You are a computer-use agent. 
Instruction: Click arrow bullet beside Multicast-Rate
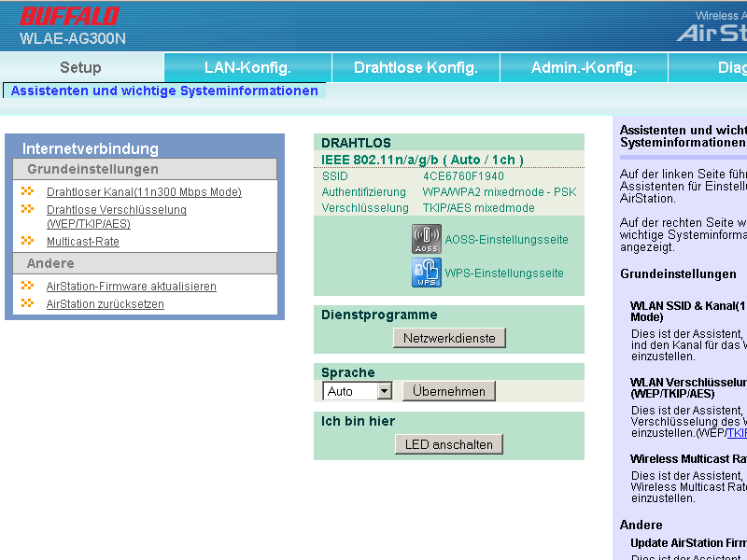pyautogui.click(x=28, y=241)
